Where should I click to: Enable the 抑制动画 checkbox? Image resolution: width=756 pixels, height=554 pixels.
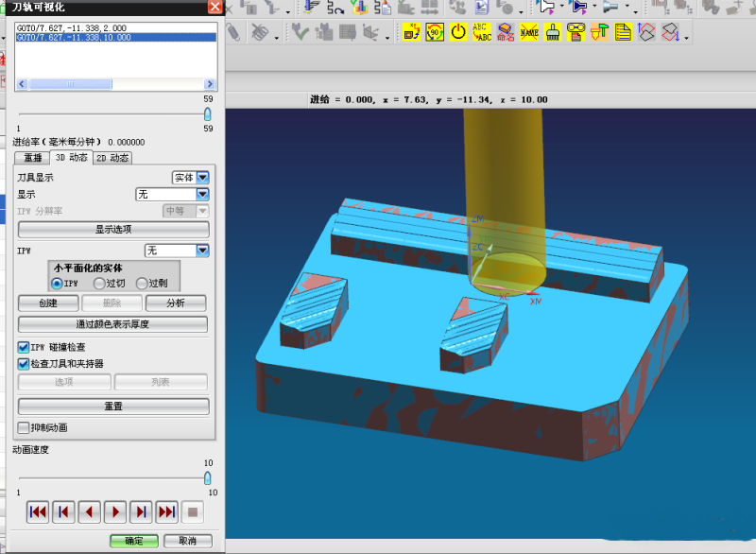25,427
